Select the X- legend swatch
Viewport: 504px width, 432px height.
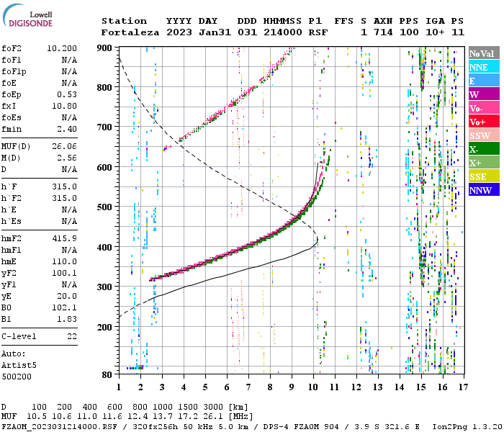[x=484, y=149]
